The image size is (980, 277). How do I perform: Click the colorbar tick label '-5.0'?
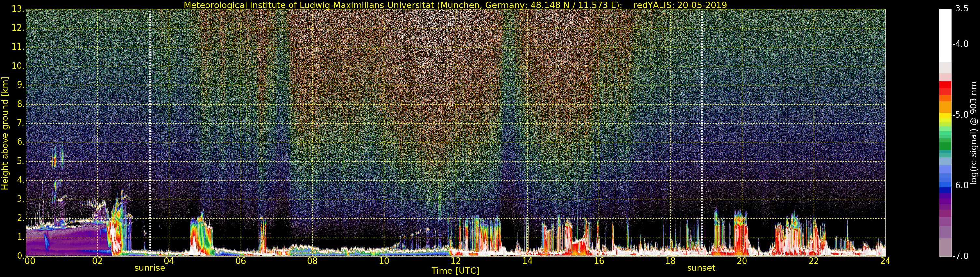[x=960, y=115]
